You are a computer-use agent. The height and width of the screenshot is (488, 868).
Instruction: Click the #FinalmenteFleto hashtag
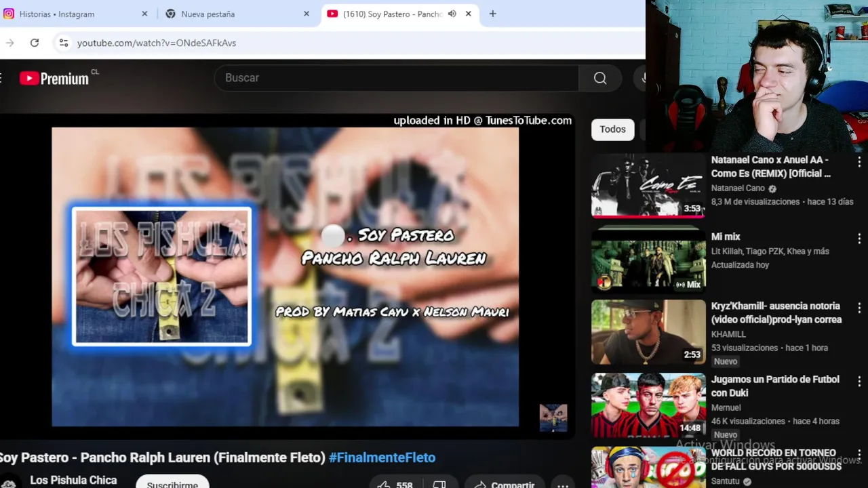point(382,457)
